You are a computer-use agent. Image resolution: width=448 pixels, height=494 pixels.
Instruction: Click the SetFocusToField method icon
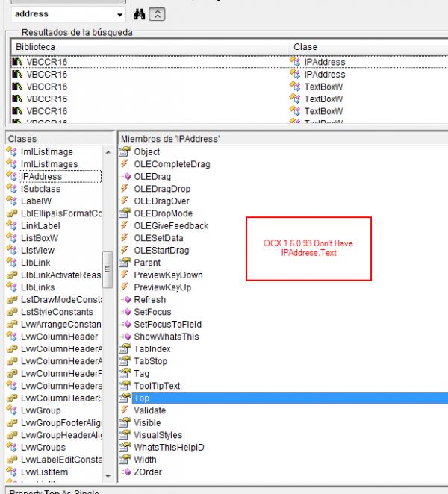125,324
